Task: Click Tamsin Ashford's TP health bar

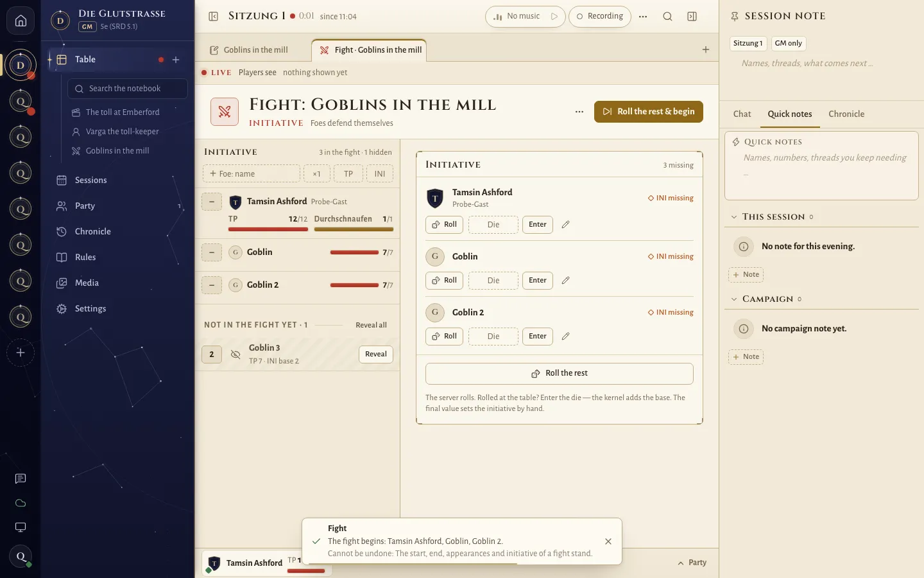Action: (x=268, y=229)
